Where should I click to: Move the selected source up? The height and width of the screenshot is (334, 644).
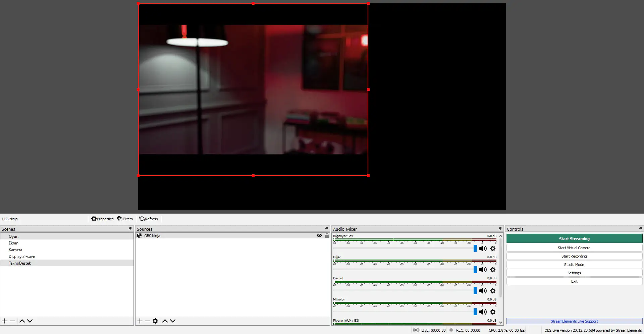click(165, 321)
